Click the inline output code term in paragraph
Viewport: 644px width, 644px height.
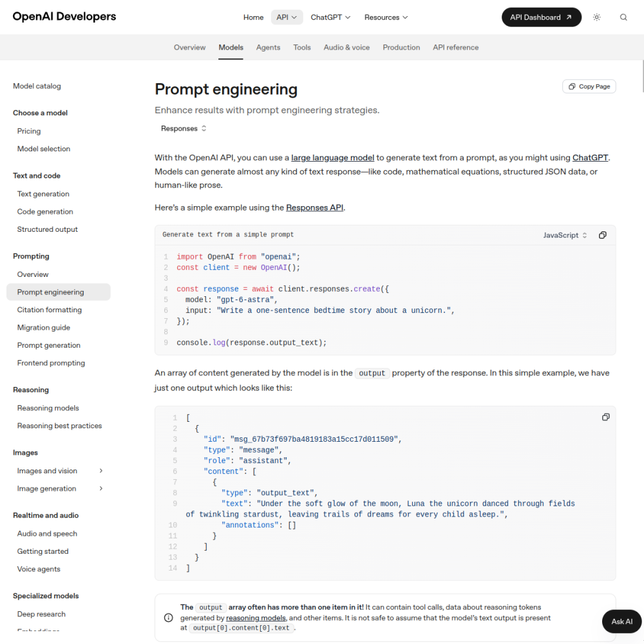point(372,374)
